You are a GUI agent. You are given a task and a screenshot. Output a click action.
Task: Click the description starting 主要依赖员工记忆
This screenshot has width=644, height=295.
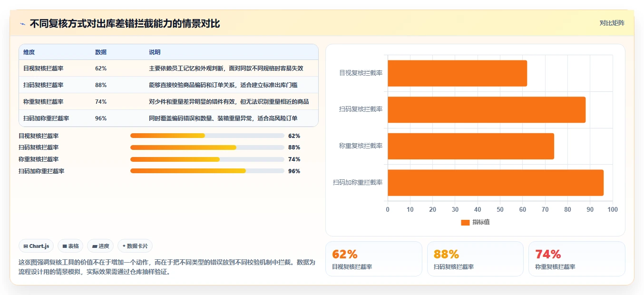click(x=226, y=69)
